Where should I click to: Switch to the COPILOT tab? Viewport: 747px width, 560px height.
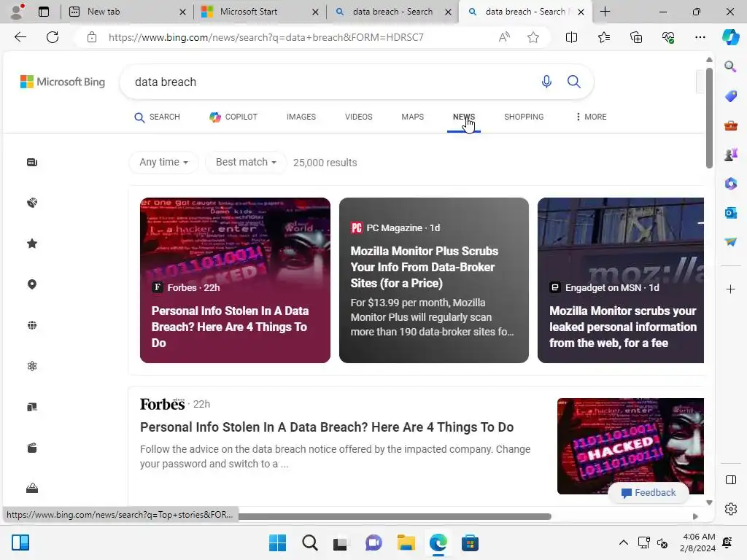[x=233, y=117]
